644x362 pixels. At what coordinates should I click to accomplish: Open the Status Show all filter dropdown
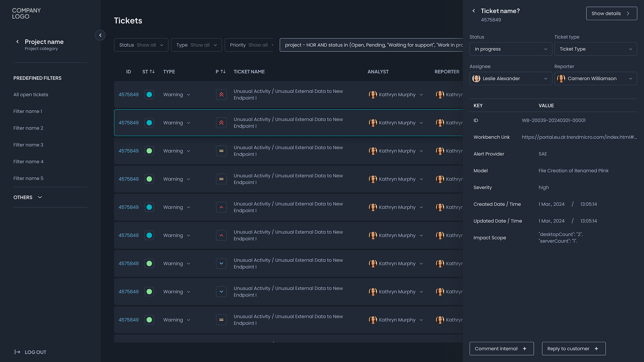[141, 45]
